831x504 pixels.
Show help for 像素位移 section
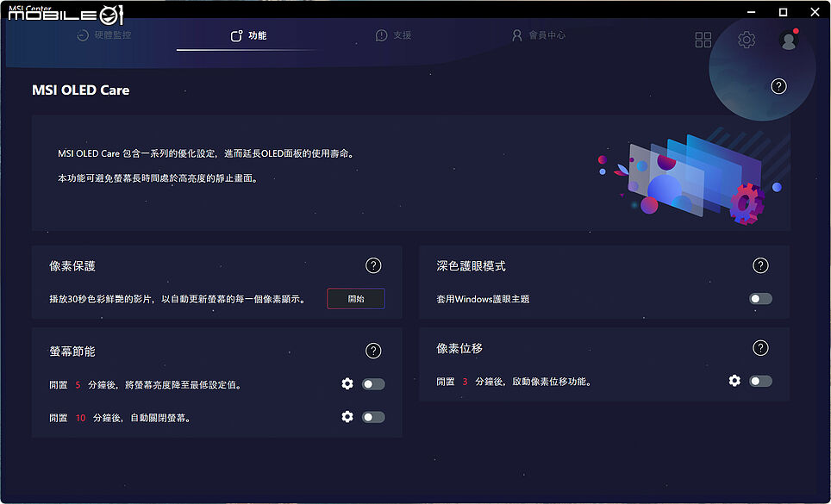click(x=760, y=348)
